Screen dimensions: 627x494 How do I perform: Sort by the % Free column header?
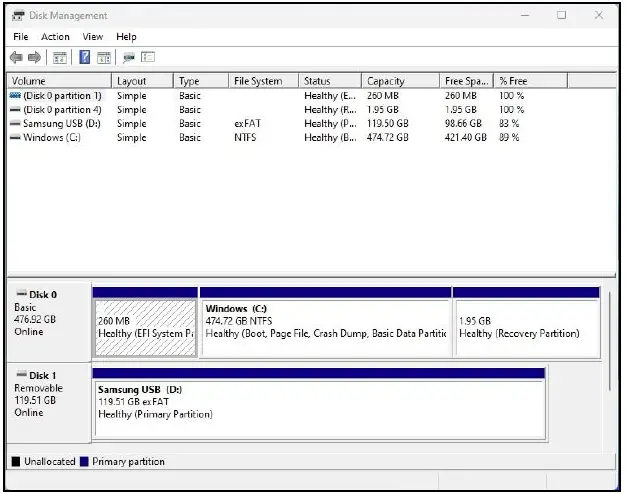point(530,81)
